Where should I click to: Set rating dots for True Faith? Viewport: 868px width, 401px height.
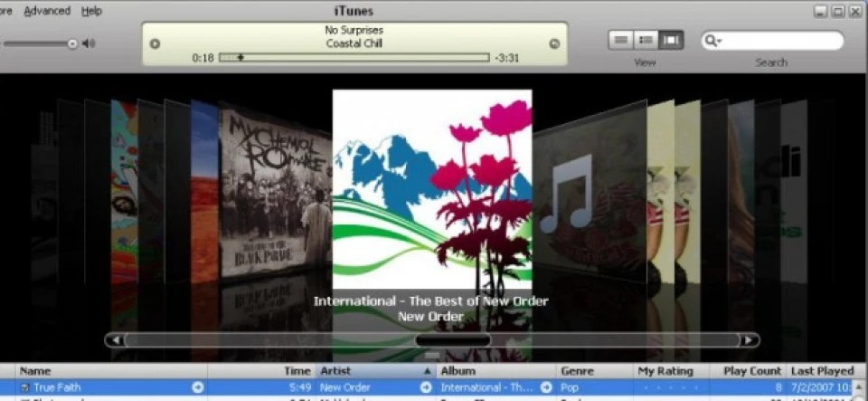pyautogui.click(x=672, y=387)
